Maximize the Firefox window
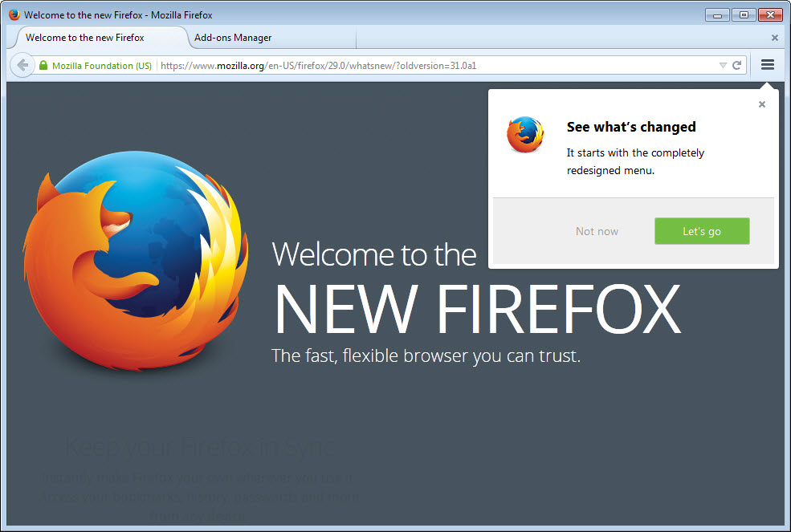Viewport: 791px width, 532px height. click(744, 15)
